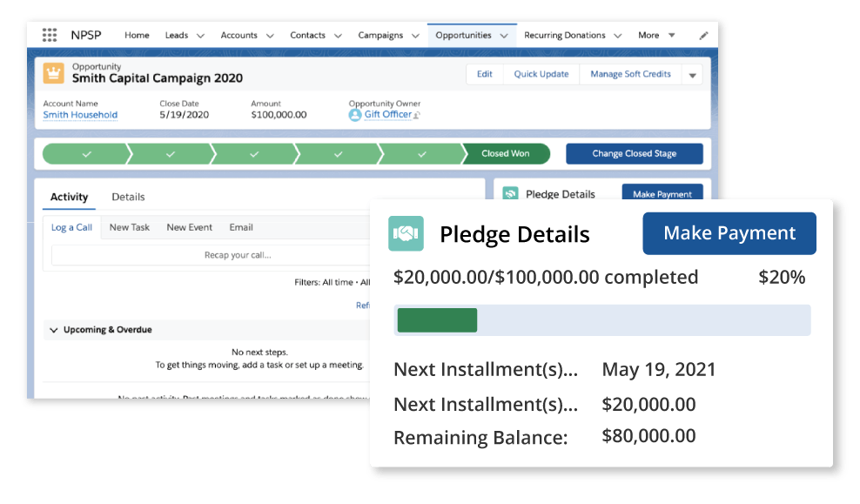The image size is (860, 504).
Task: Click Manage Soft Credits button
Action: tap(630, 74)
